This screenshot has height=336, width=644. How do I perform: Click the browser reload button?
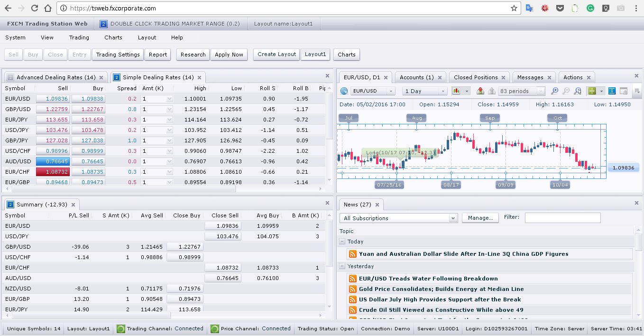click(34, 8)
